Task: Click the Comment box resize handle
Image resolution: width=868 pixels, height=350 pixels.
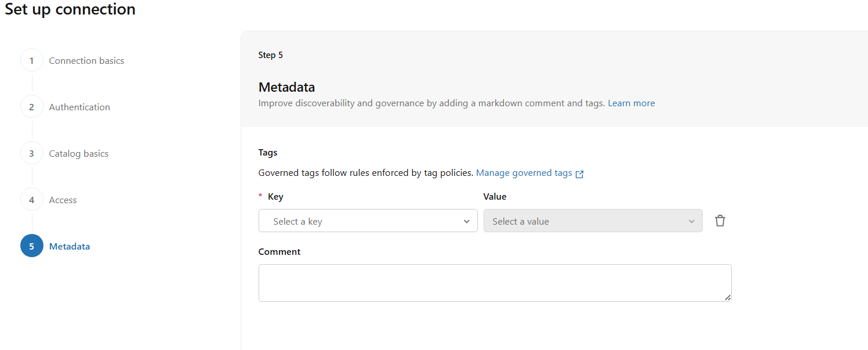Action: [728, 298]
